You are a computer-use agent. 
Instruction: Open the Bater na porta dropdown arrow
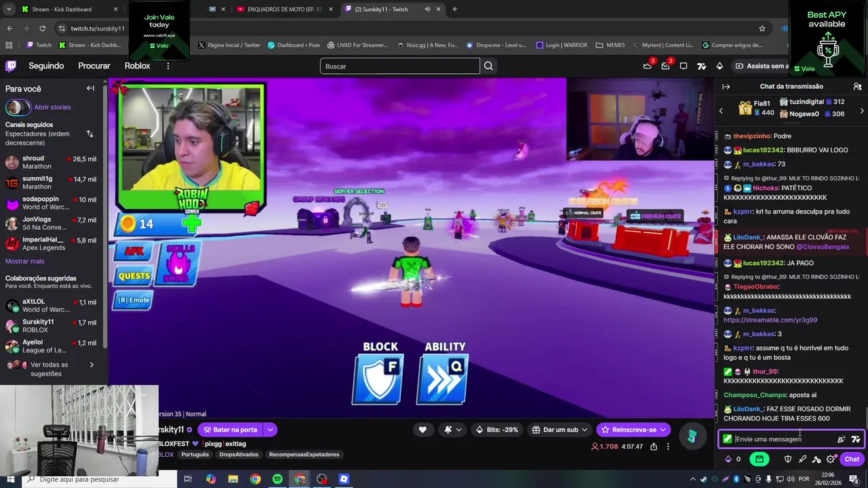(x=270, y=430)
